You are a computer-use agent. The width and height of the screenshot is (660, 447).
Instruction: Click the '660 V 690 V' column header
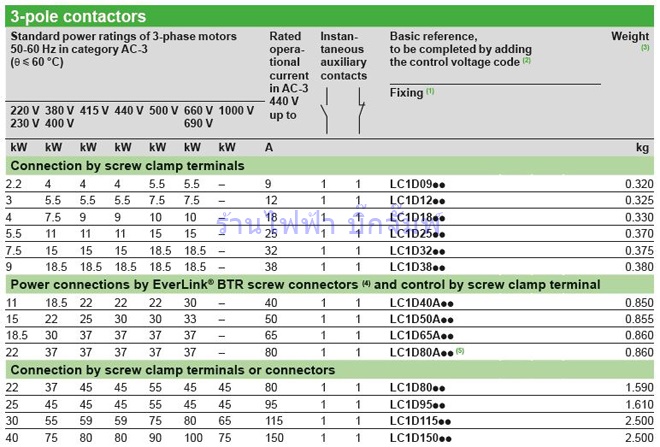tap(198, 117)
